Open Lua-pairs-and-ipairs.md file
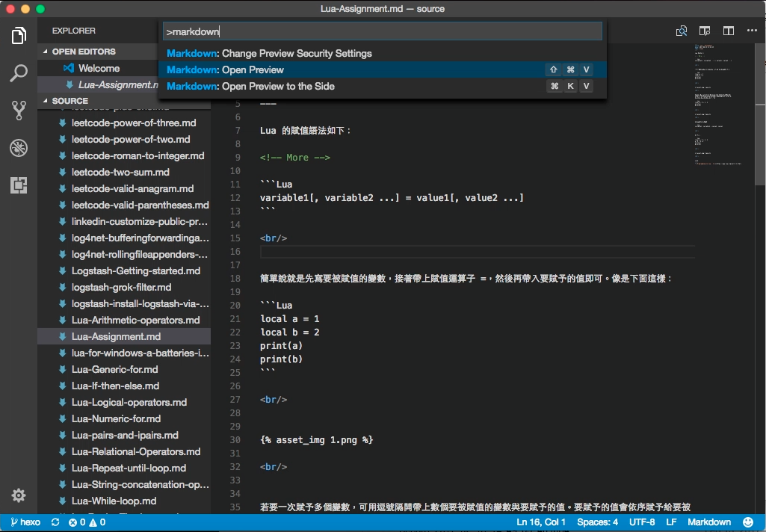The image size is (766, 532). (x=124, y=436)
